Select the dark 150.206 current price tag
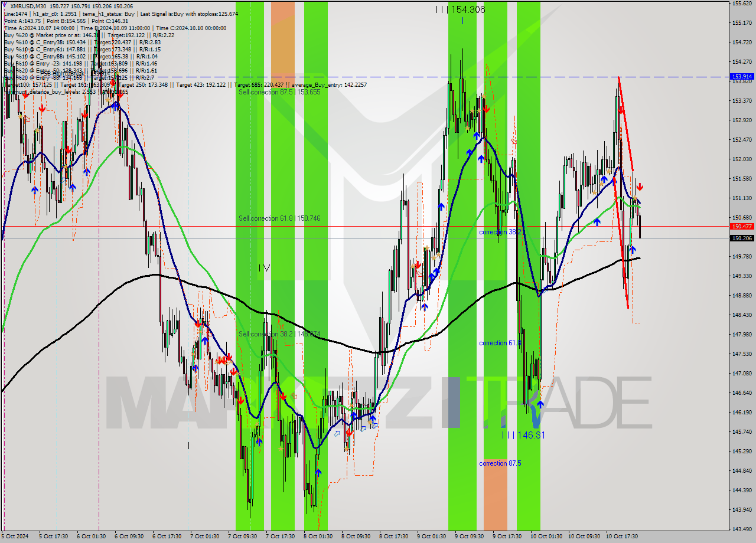The width and height of the screenshot is (756, 543). (742, 238)
